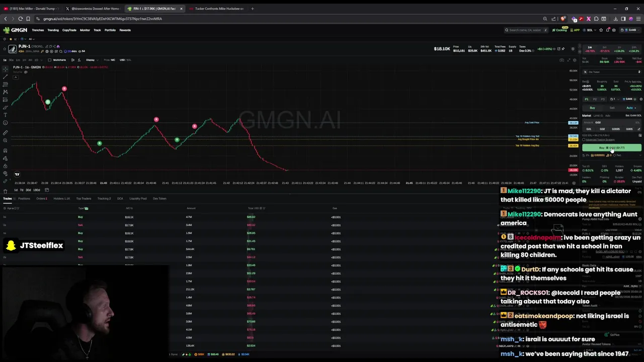Switch price display to MC
644x362 pixels.
coord(113,60)
